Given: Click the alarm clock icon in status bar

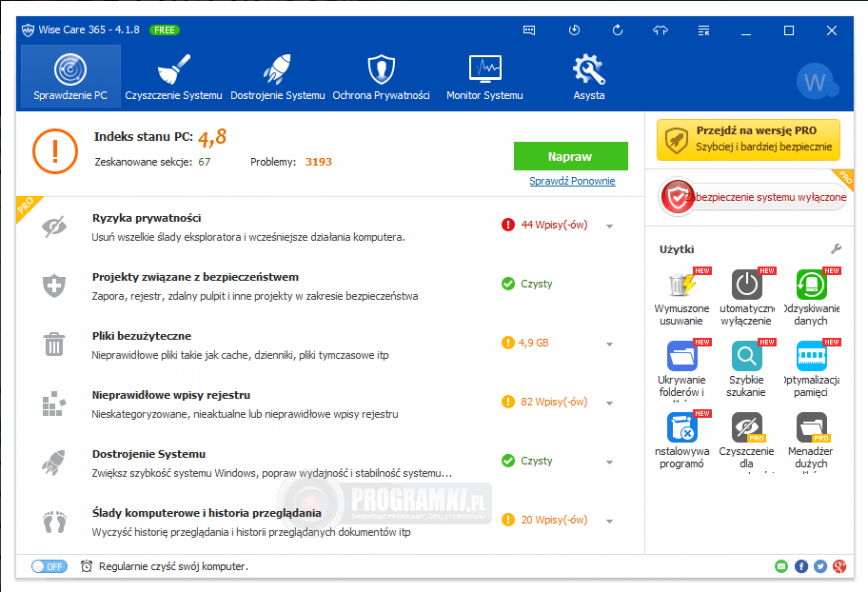Looking at the screenshot, I should [x=87, y=566].
